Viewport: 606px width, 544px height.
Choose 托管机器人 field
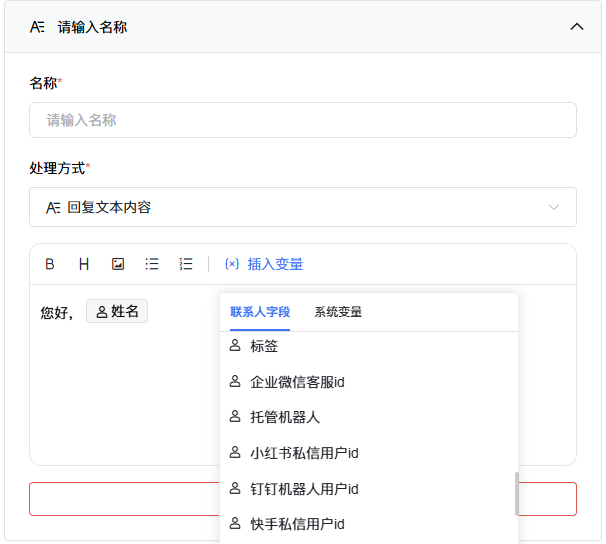coord(369,417)
